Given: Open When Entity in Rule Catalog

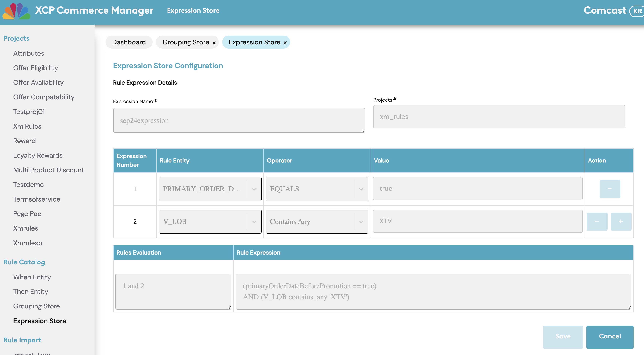Looking at the screenshot, I should pos(32,277).
